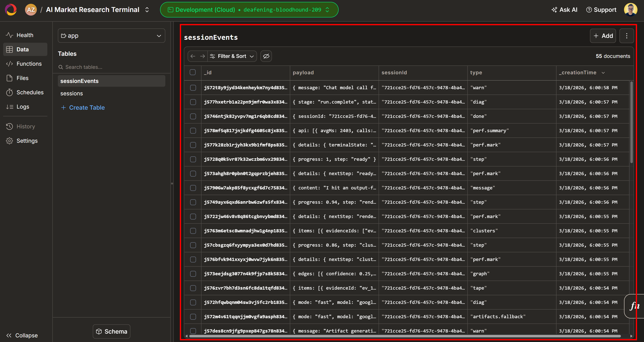Open the Files section

pyautogui.click(x=22, y=78)
